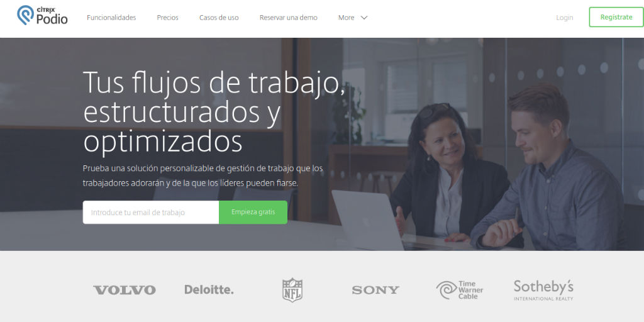Click the Sony logo
The image size is (644, 322).
[375, 290]
